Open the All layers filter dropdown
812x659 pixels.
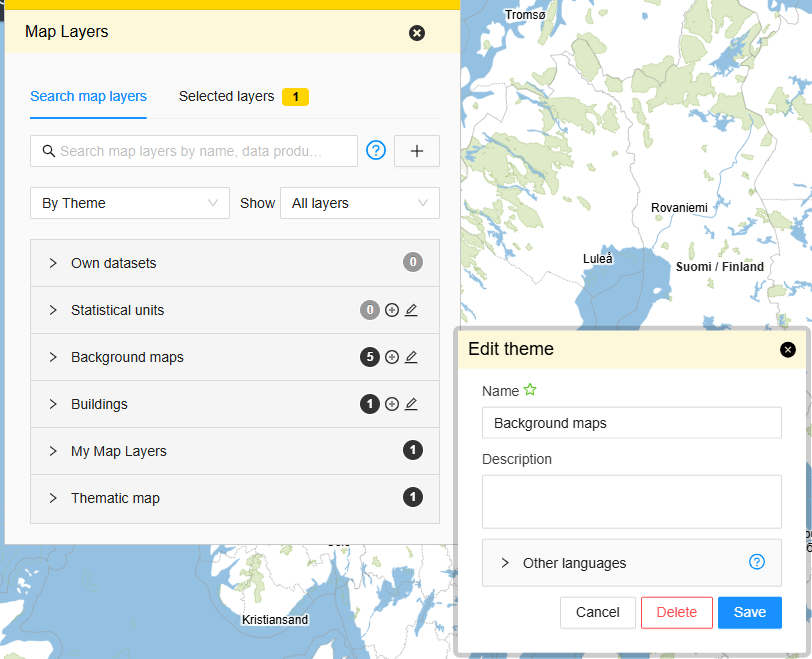pos(359,203)
